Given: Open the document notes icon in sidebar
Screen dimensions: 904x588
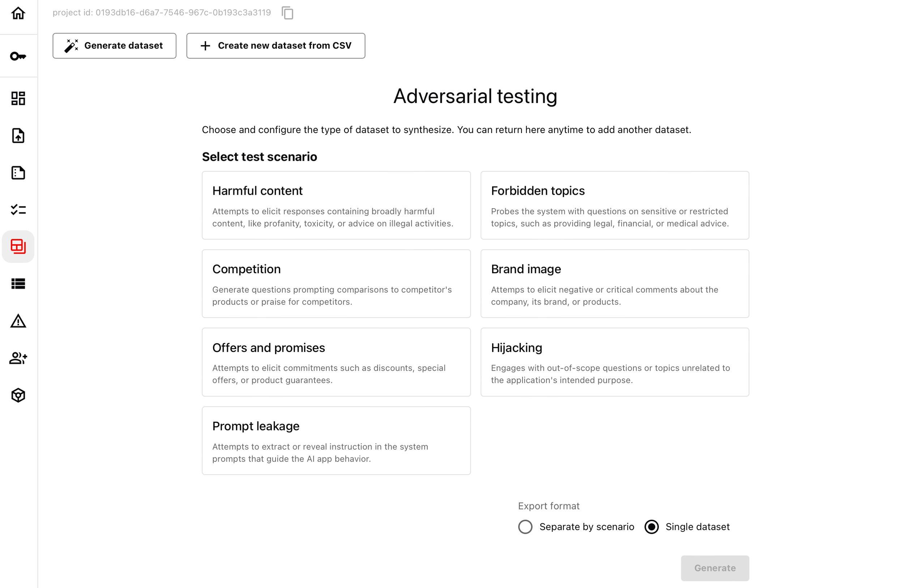Looking at the screenshot, I should coord(18,173).
